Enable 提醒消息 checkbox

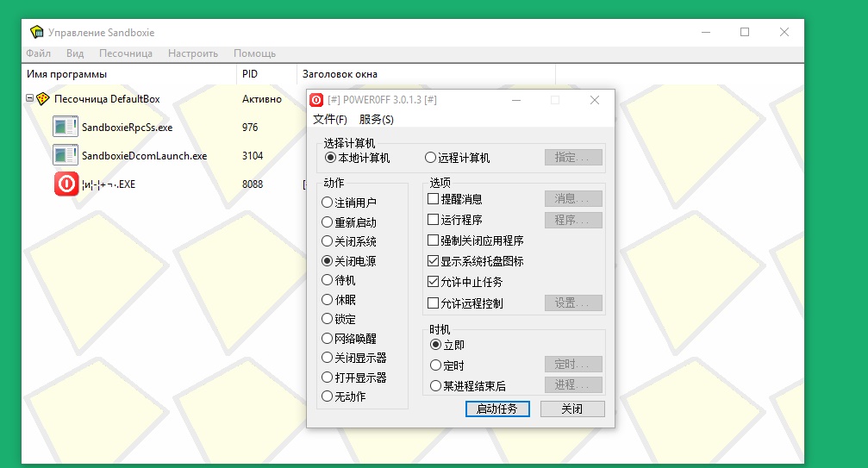455,199
